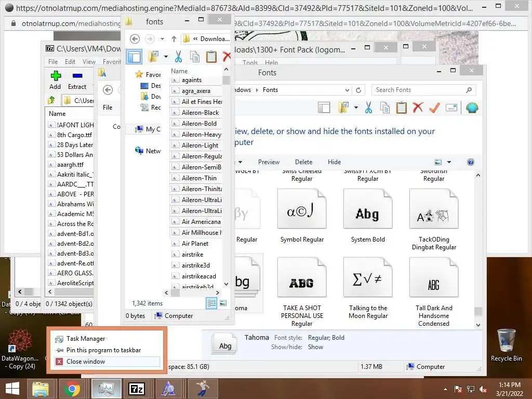The width and height of the screenshot is (532, 399).
Task: Click the 7-Zip up-folder icon beside the path
Action: pos(51,100)
